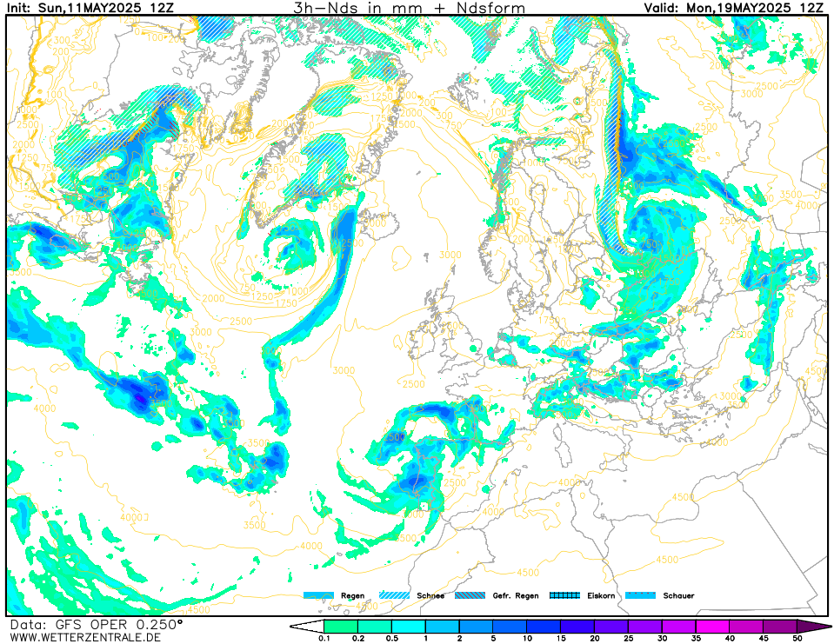
Task: Click the dotted Schauer legend swatch
Action: pyautogui.click(x=640, y=595)
